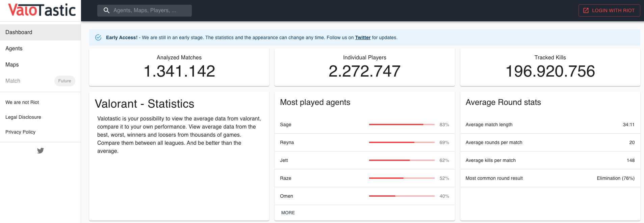This screenshot has height=223, width=644.
Task: Select the Omen agent row label
Action: click(x=287, y=196)
